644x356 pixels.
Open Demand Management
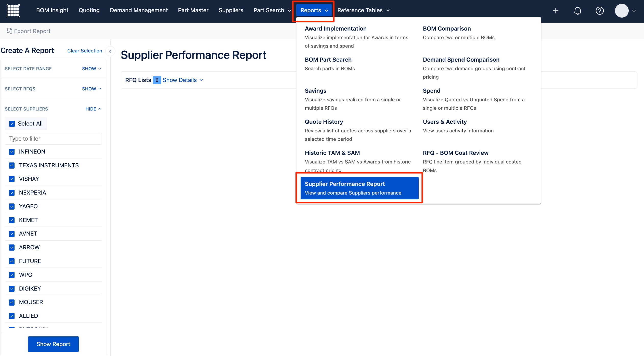tap(139, 10)
